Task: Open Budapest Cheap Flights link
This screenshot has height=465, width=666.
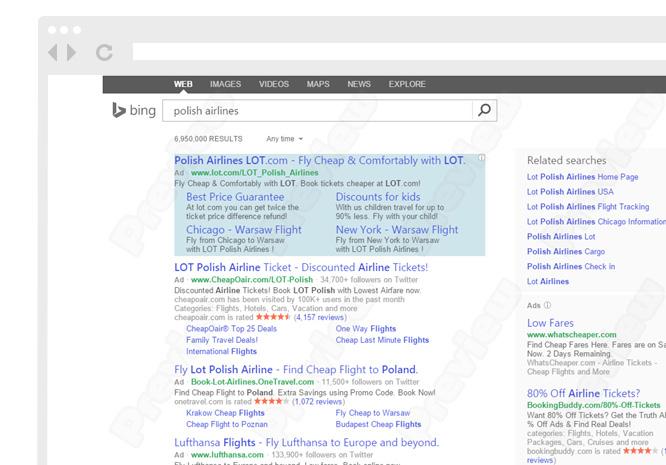Action: [378, 424]
